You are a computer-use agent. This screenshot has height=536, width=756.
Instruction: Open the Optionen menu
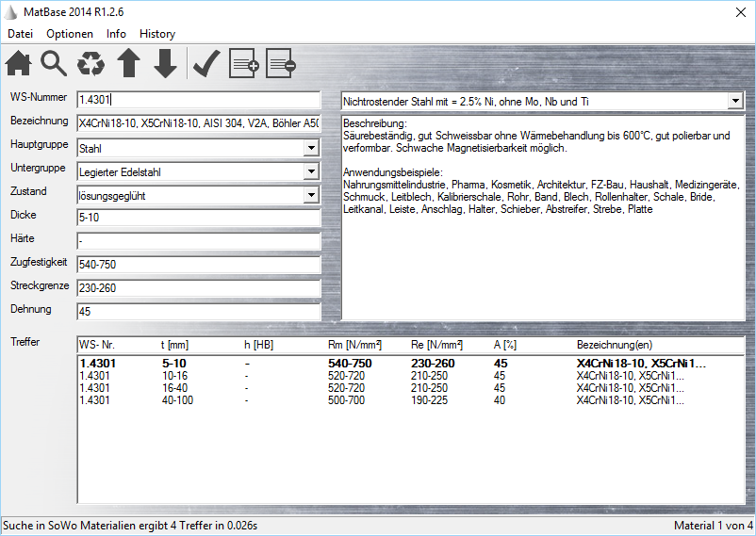[x=70, y=34]
